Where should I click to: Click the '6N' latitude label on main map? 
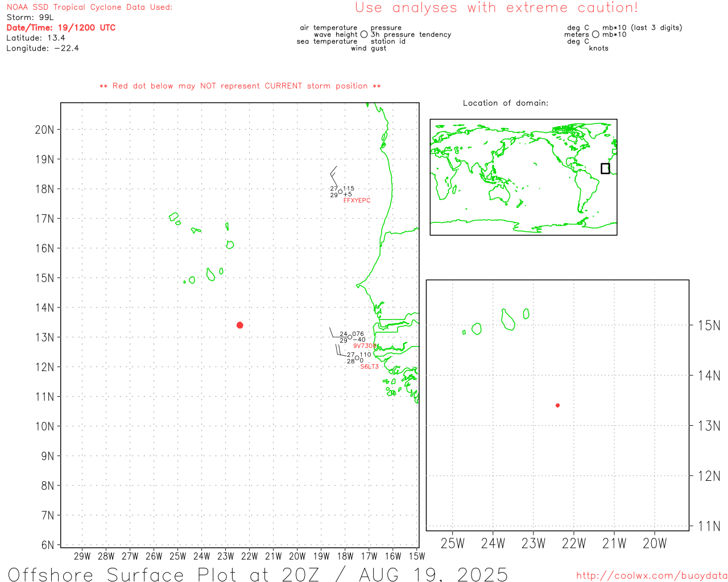(48, 545)
